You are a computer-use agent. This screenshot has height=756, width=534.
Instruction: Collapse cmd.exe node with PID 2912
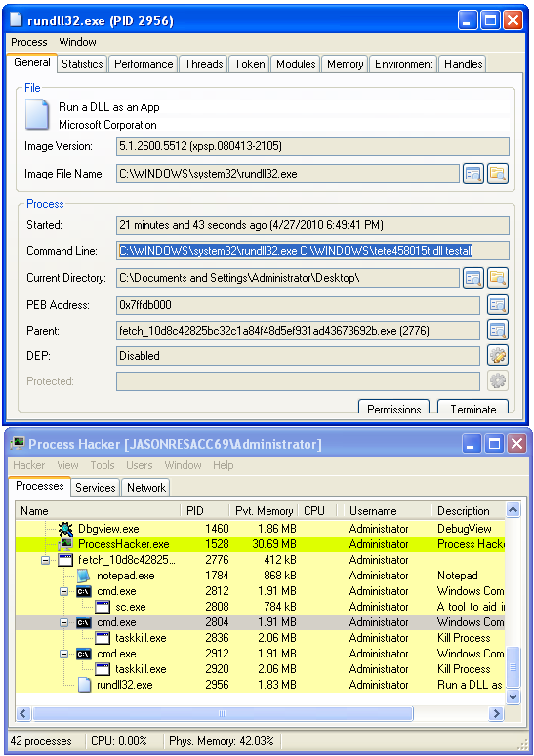(63, 655)
